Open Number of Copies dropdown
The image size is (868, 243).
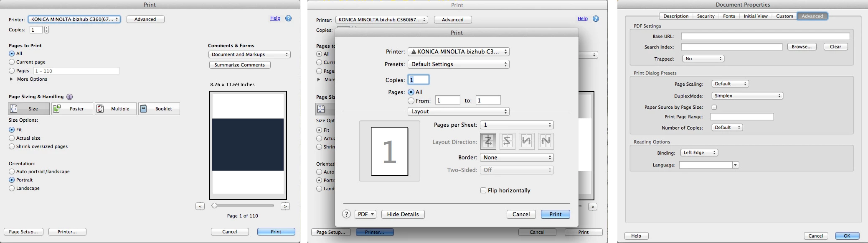point(727,128)
